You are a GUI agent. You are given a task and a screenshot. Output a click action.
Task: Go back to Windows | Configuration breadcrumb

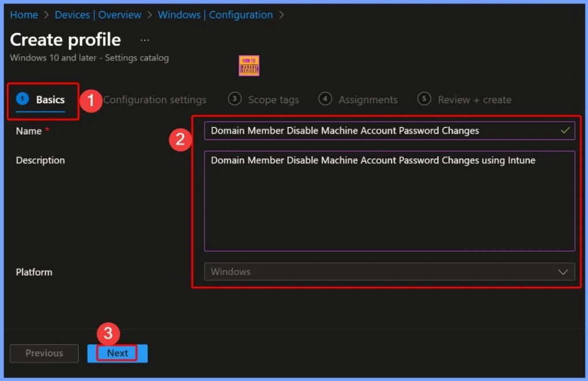click(x=215, y=15)
